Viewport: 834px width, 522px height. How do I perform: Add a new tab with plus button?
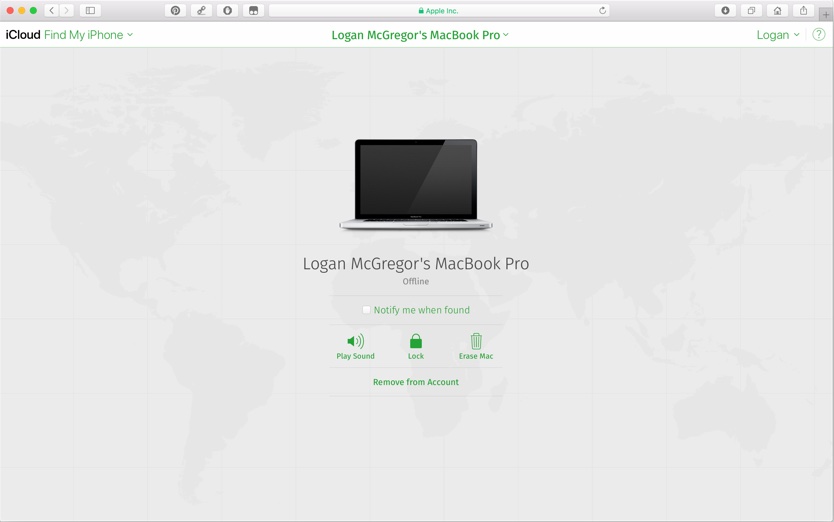click(x=825, y=14)
